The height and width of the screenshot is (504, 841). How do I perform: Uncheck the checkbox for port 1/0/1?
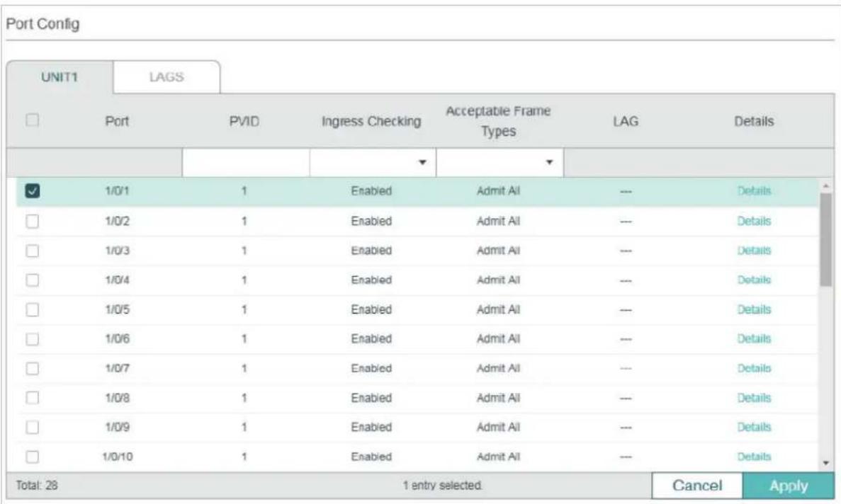click(32, 190)
